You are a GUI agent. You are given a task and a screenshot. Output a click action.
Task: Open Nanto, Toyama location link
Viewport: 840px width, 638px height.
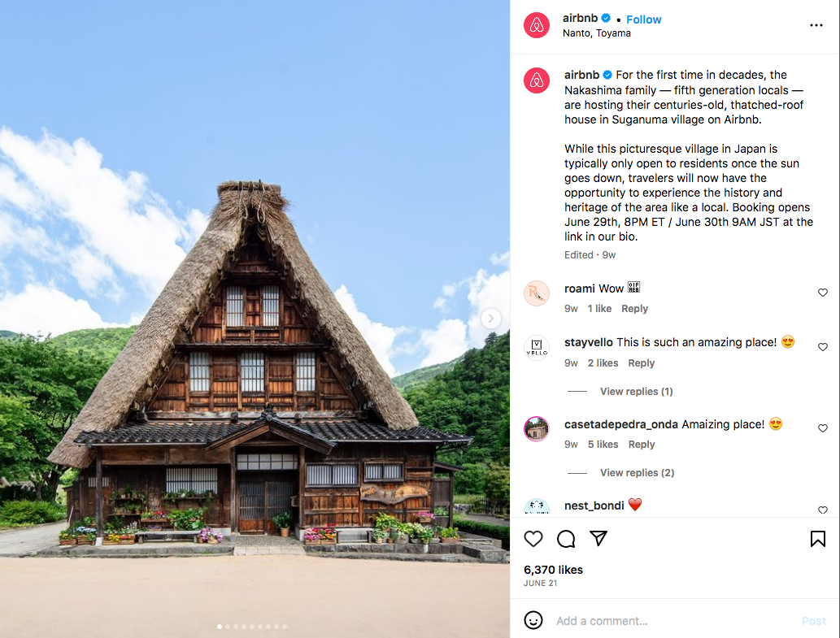tap(596, 33)
